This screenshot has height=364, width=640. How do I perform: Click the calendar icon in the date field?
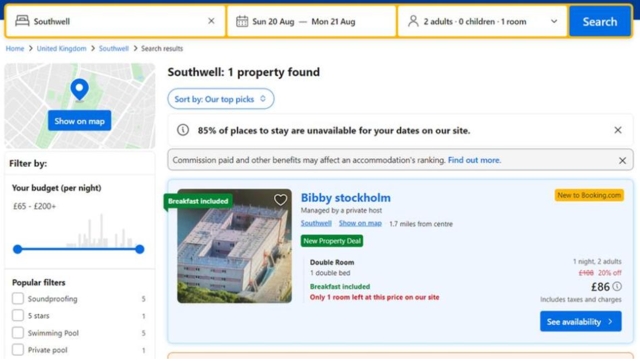click(242, 21)
